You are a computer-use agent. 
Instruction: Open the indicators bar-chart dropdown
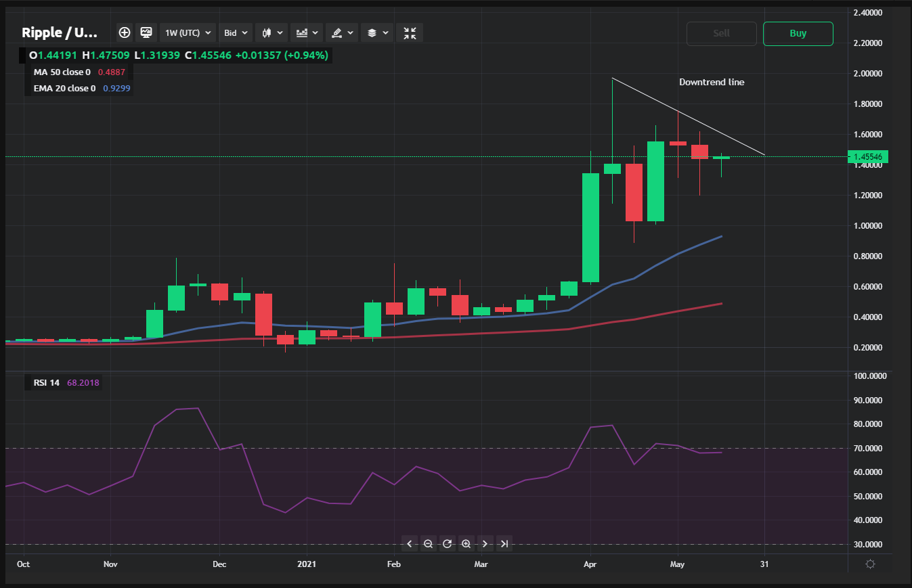tap(307, 32)
